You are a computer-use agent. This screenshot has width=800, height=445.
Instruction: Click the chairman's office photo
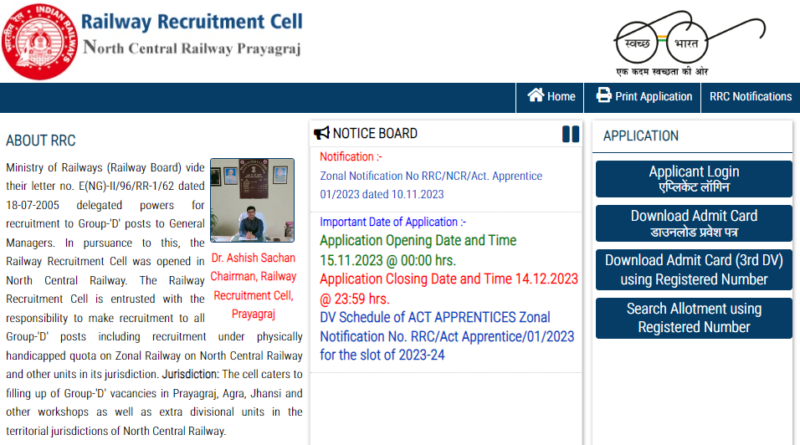[x=252, y=201]
